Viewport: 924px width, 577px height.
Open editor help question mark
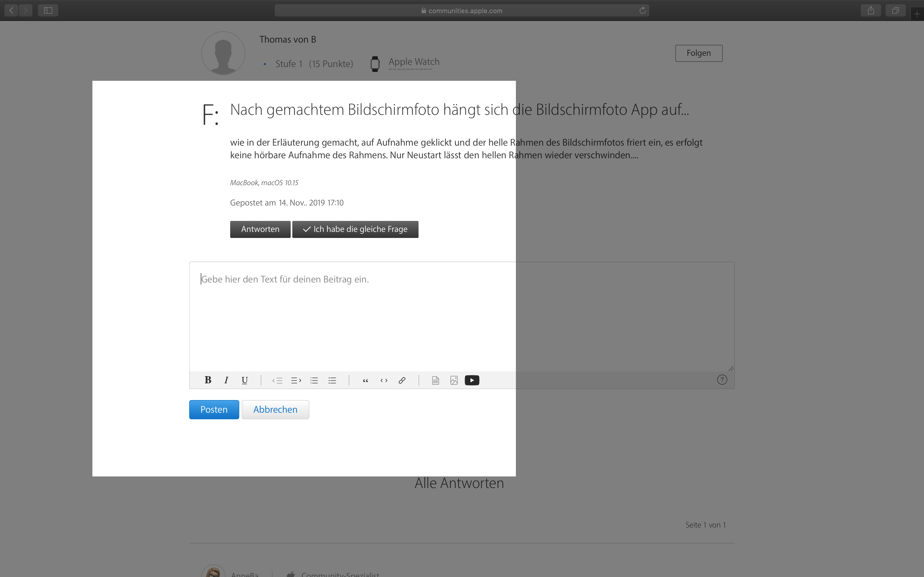(x=722, y=380)
